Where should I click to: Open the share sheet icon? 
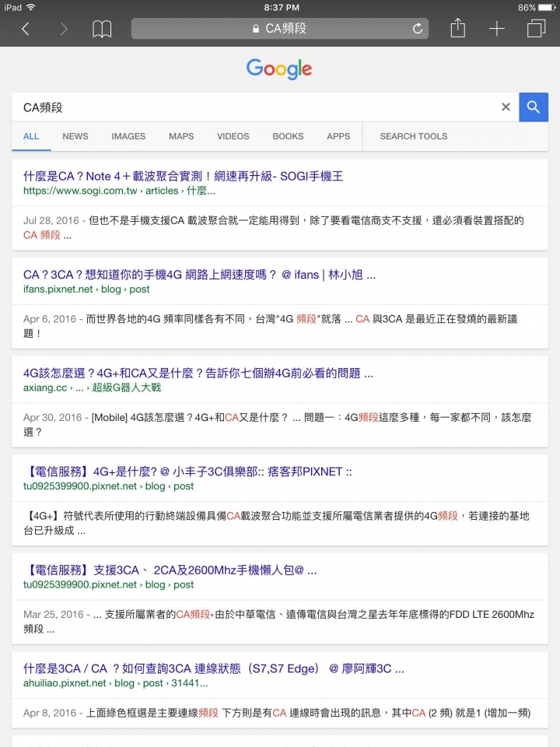point(457,28)
